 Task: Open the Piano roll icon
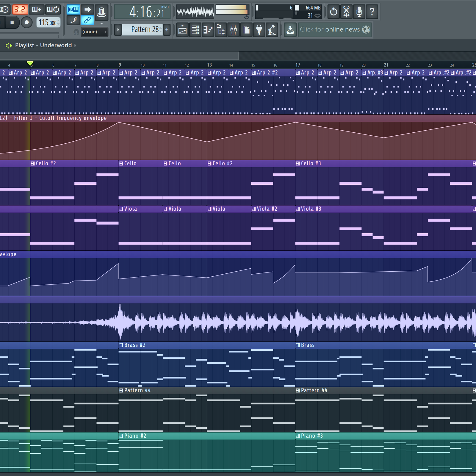pos(208,30)
